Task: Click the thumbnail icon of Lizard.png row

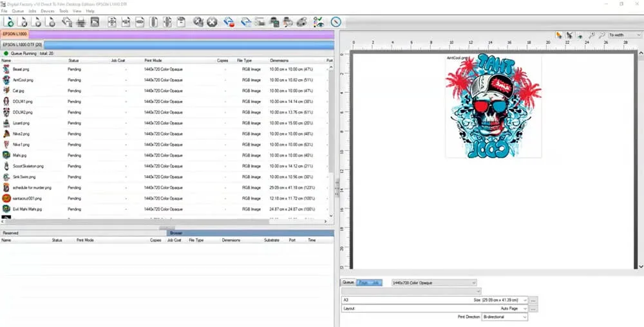Action: point(6,123)
